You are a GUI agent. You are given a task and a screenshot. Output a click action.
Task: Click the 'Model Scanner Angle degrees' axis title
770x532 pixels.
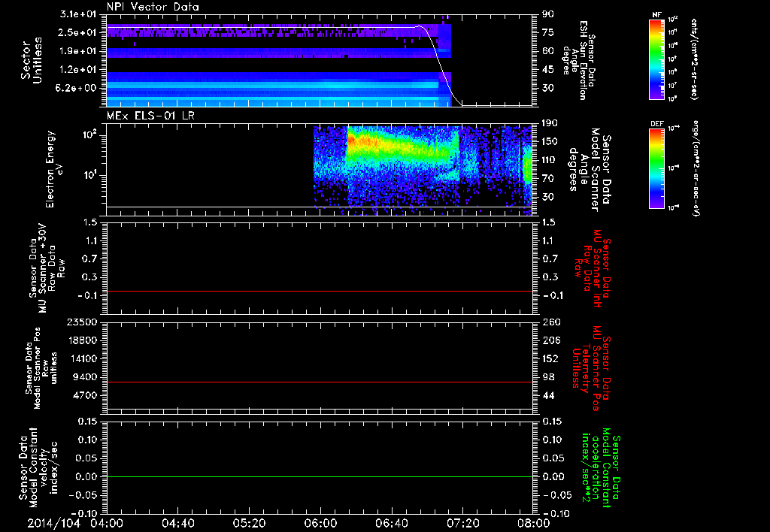590,169
